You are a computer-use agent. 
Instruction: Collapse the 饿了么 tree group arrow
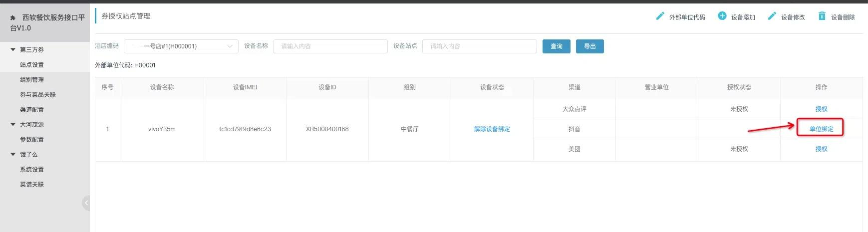[x=13, y=154]
